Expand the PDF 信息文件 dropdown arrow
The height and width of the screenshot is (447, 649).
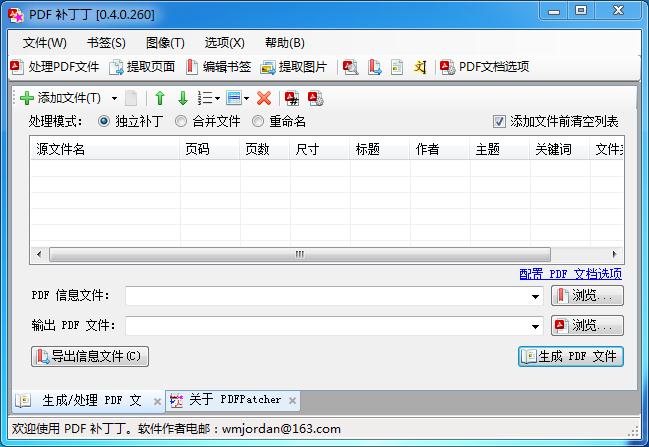(x=535, y=296)
